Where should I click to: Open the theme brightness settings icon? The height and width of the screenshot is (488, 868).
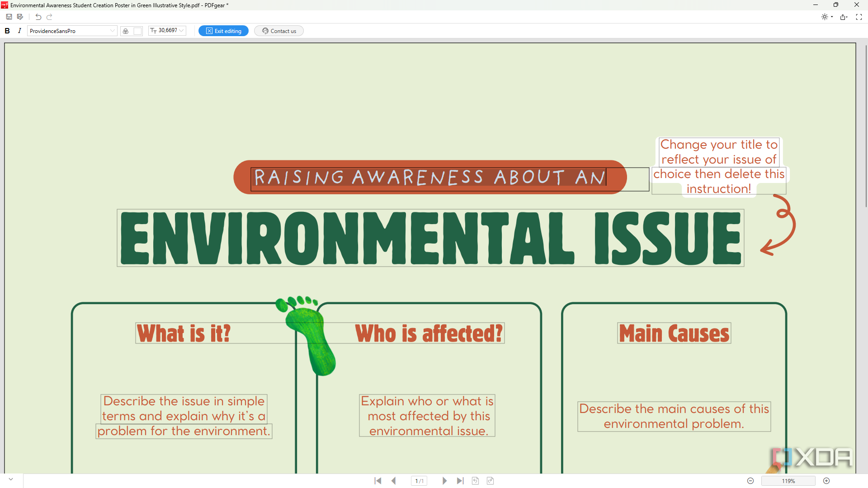pyautogui.click(x=827, y=17)
